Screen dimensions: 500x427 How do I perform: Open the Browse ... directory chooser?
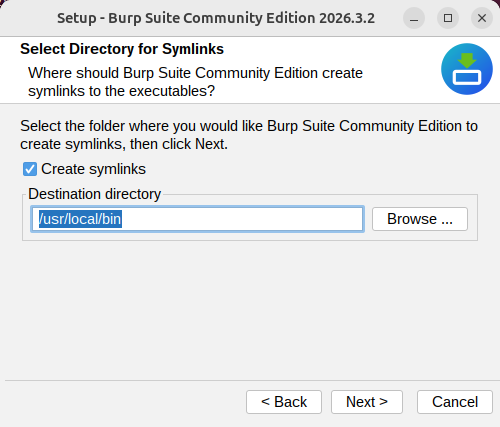[420, 219]
